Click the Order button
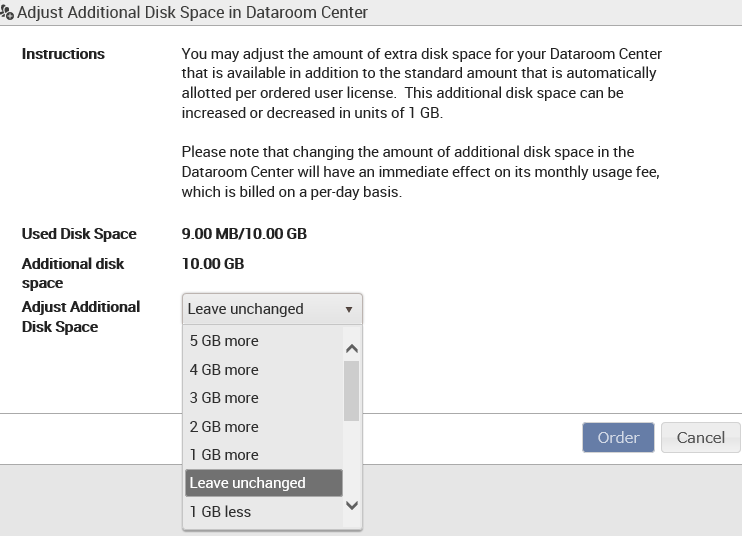This screenshot has width=742, height=536. (x=618, y=438)
